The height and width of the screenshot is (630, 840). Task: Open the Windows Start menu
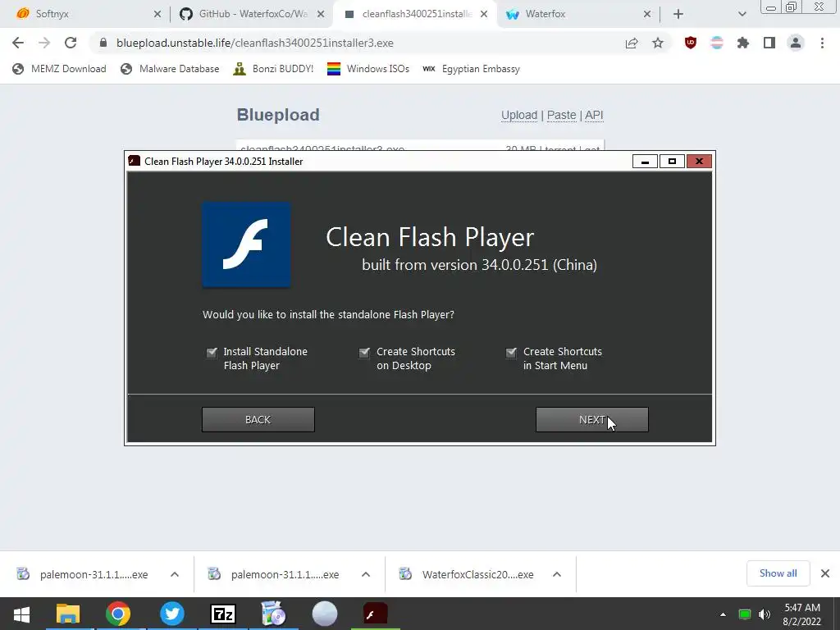pyautogui.click(x=21, y=614)
